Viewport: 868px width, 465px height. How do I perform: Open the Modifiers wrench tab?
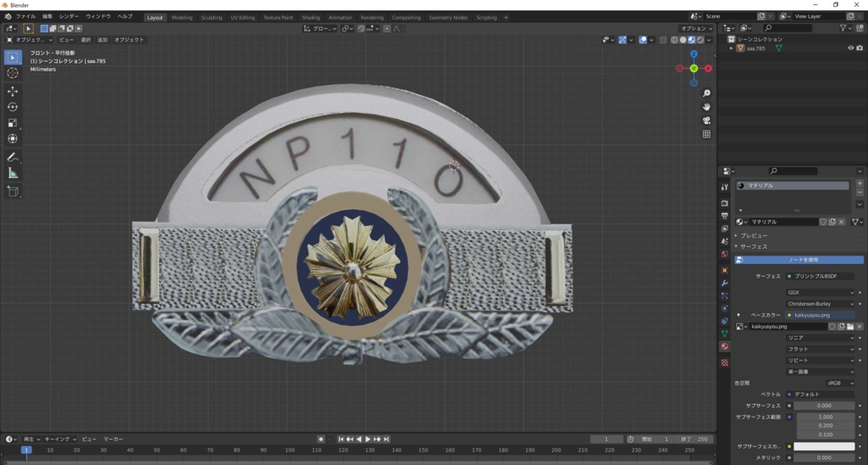click(725, 283)
